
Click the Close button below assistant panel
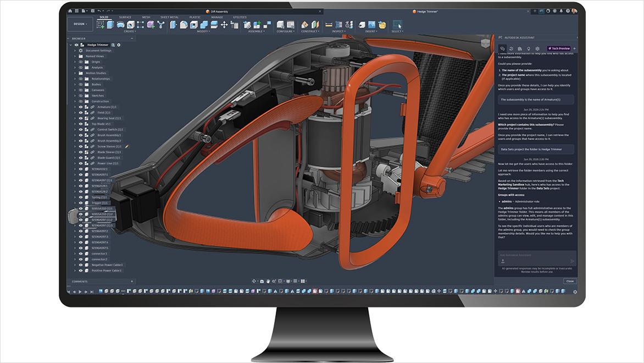(570, 281)
